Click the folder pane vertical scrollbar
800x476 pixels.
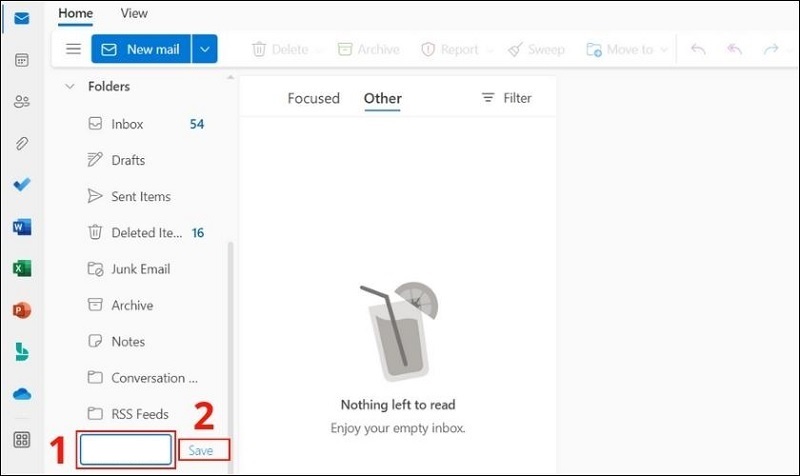232,340
